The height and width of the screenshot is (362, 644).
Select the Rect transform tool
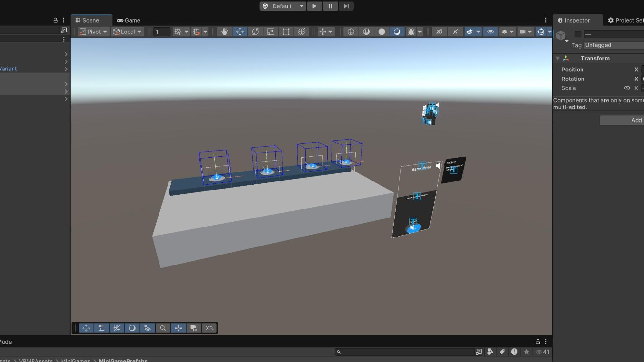286,32
